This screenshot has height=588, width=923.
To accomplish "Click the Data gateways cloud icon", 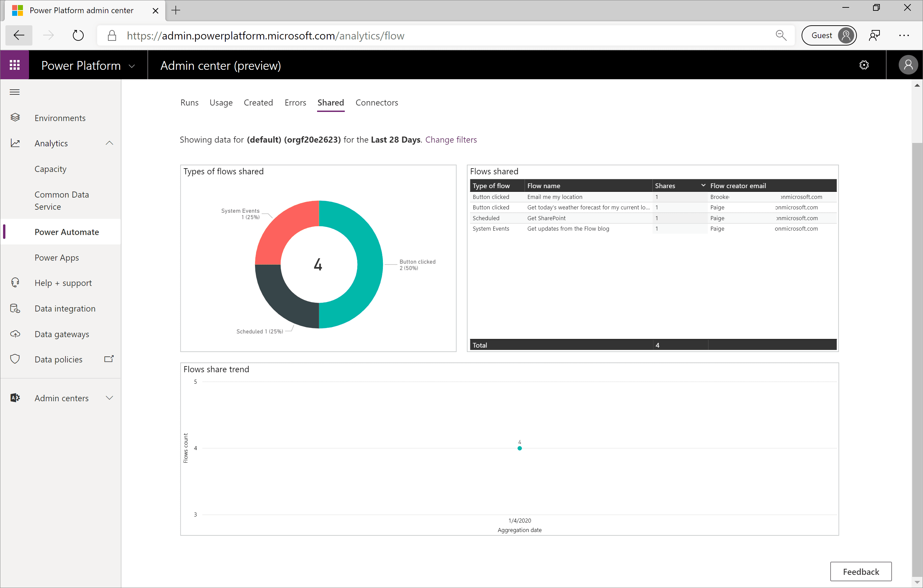I will coord(15,334).
